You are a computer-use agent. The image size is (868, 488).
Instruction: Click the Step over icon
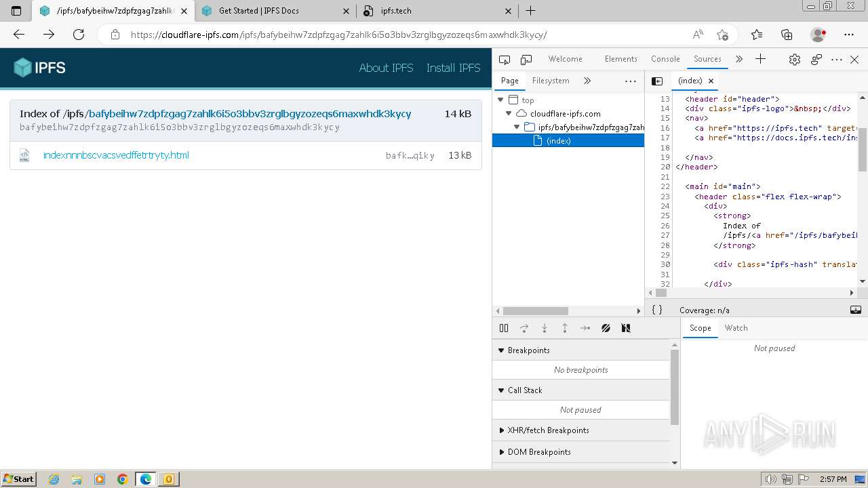pyautogui.click(x=524, y=328)
